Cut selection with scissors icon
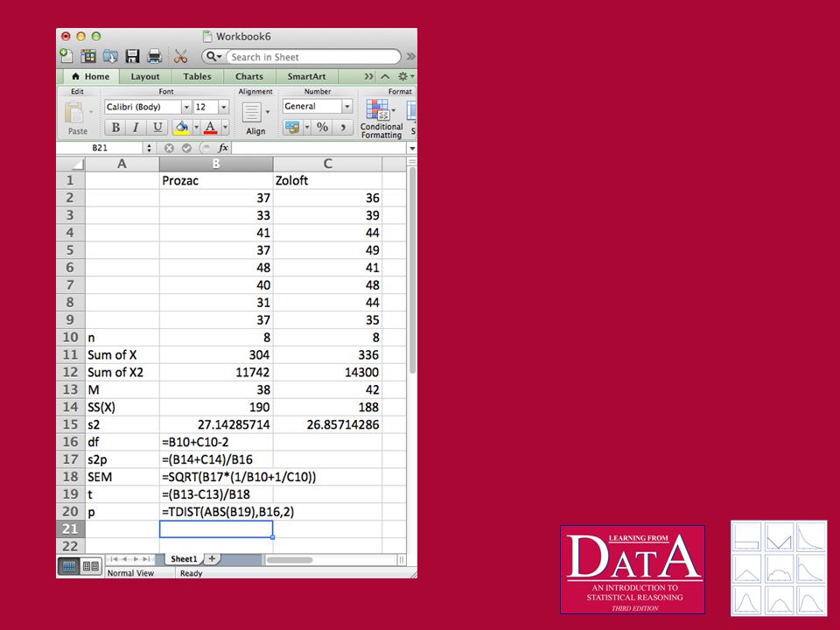Viewport: 840px width, 630px height. point(180,56)
